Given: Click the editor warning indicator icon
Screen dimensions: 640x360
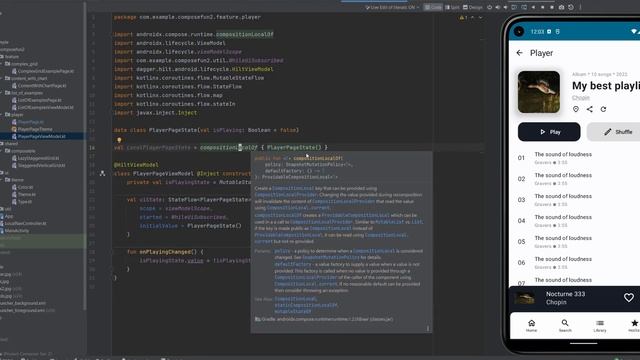Looking at the screenshot, I should (463, 18).
